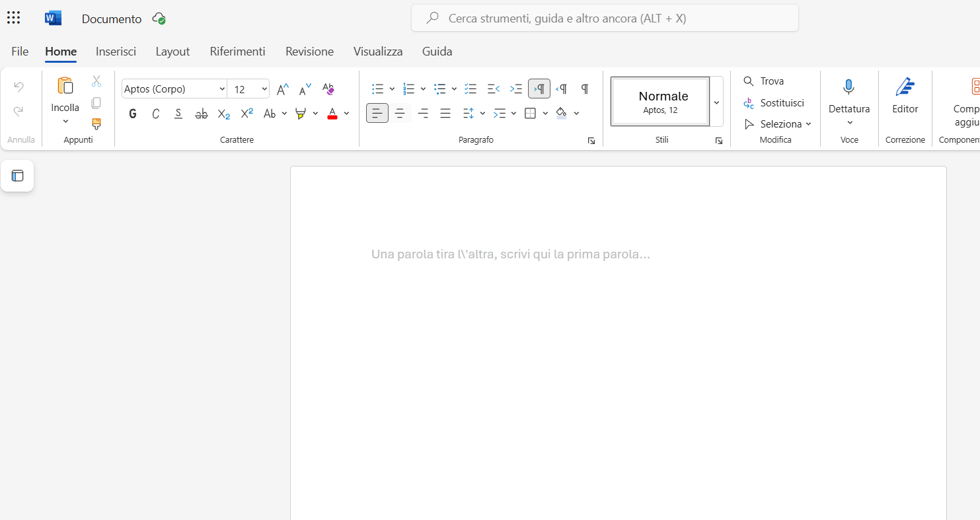Viewport: 980px width, 520px height.
Task: Open the Editor proofing tool
Action: click(x=905, y=96)
